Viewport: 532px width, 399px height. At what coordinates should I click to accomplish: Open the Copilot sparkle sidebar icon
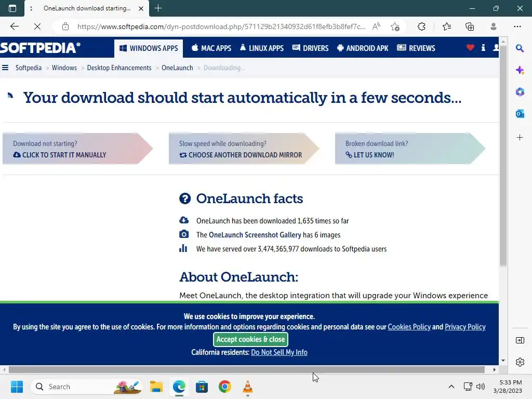(520, 70)
